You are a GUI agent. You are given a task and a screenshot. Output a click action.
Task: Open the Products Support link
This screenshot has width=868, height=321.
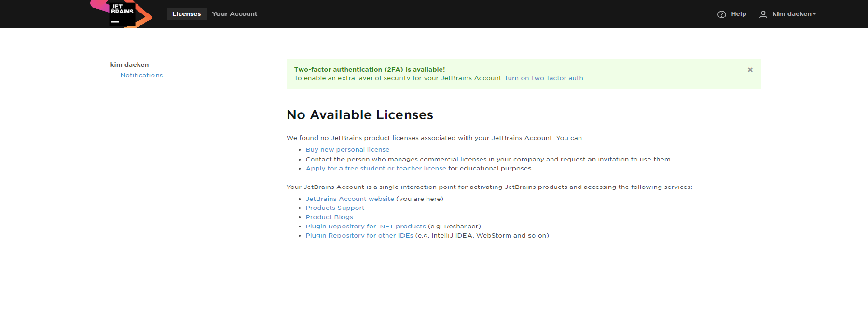pyautogui.click(x=335, y=208)
